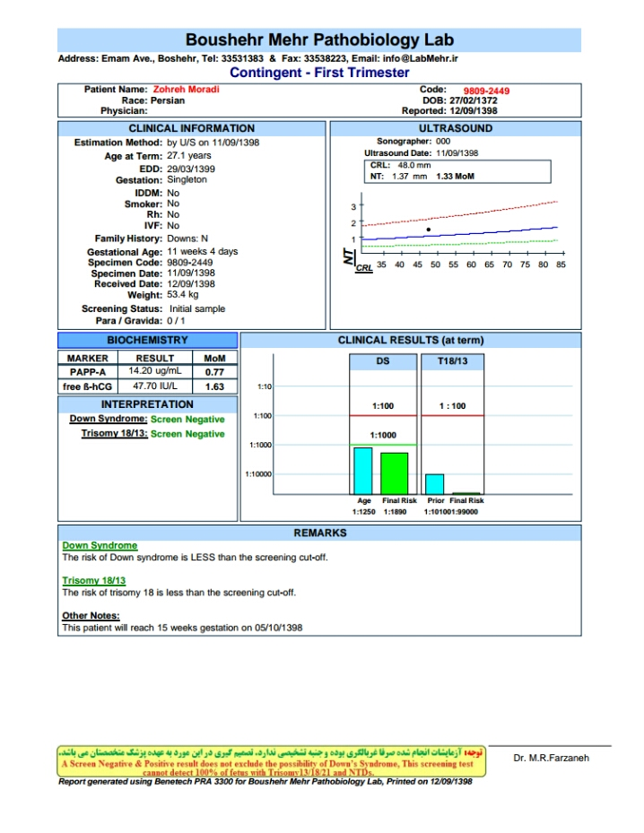Image resolution: width=644 pixels, height=833 pixels.
Task: Click the NT MoM value '1.33 MoM'
Action: tap(456, 177)
